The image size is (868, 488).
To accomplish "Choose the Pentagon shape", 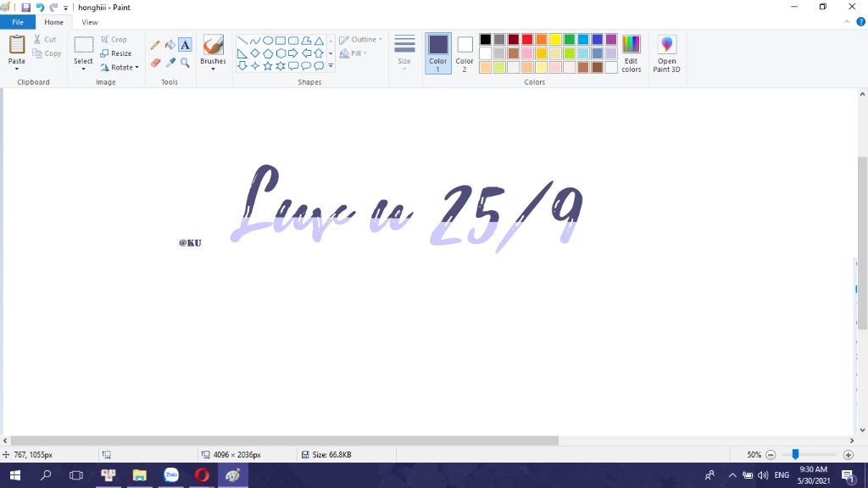I will (267, 53).
